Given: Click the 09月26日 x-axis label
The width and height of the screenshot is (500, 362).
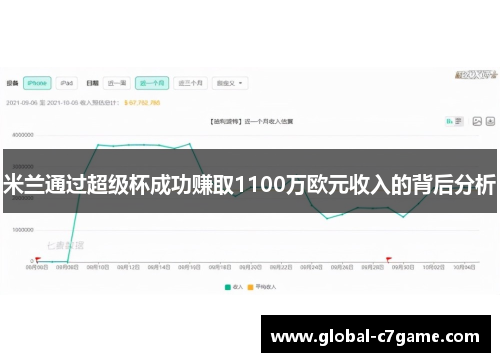Looking at the screenshot, I should pos(342,267).
